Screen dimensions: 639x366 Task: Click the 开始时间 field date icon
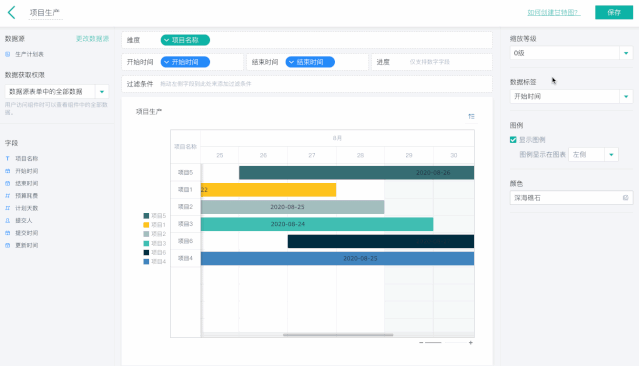(7, 171)
